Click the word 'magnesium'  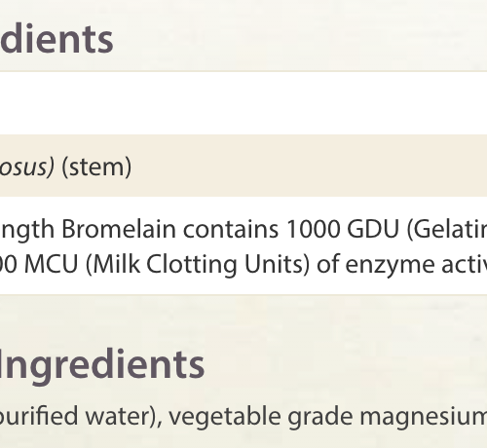pos(424,418)
